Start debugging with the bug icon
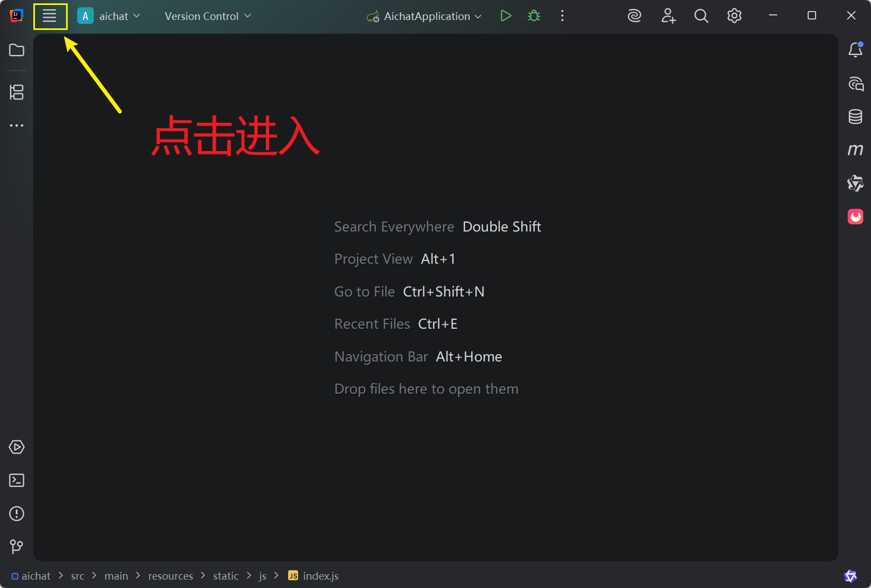The image size is (871, 588). click(533, 16)
